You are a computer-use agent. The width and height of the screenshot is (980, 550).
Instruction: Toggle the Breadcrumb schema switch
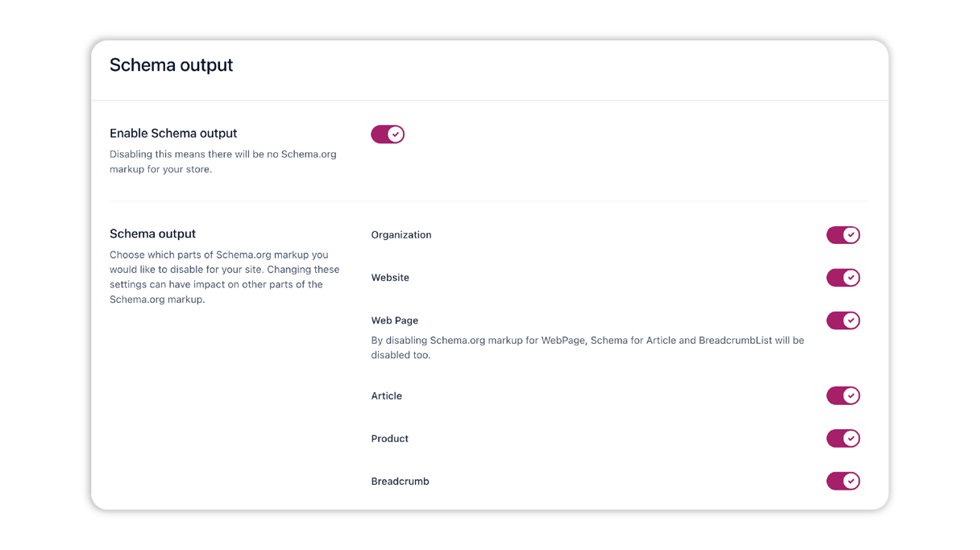[x=843, y=481]
